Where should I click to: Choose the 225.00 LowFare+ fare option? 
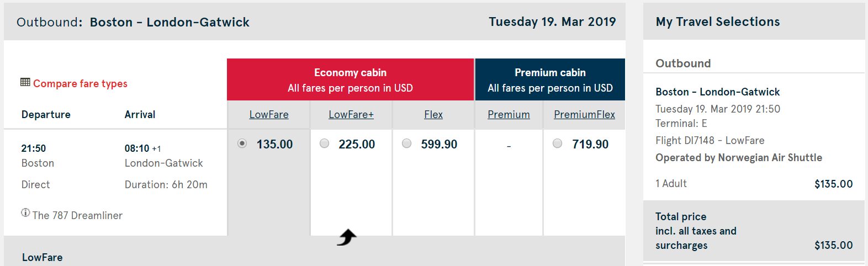325,143
